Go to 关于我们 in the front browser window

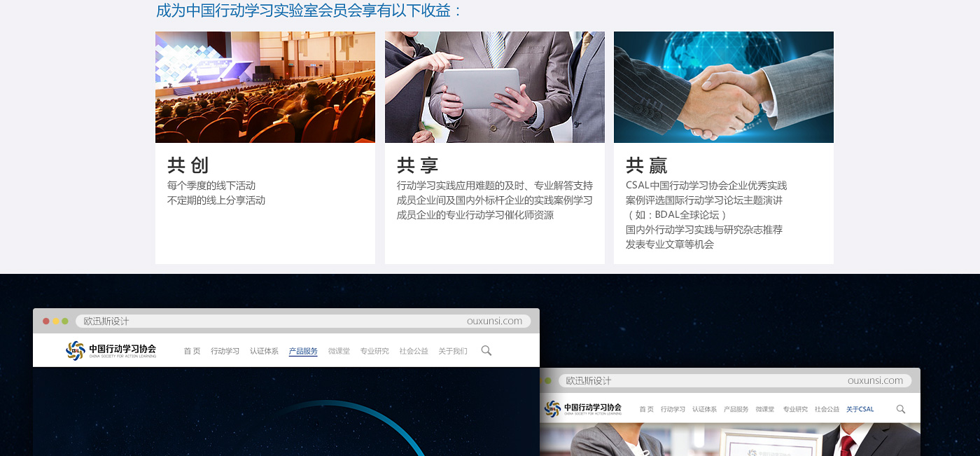click(x=453, y=351)
